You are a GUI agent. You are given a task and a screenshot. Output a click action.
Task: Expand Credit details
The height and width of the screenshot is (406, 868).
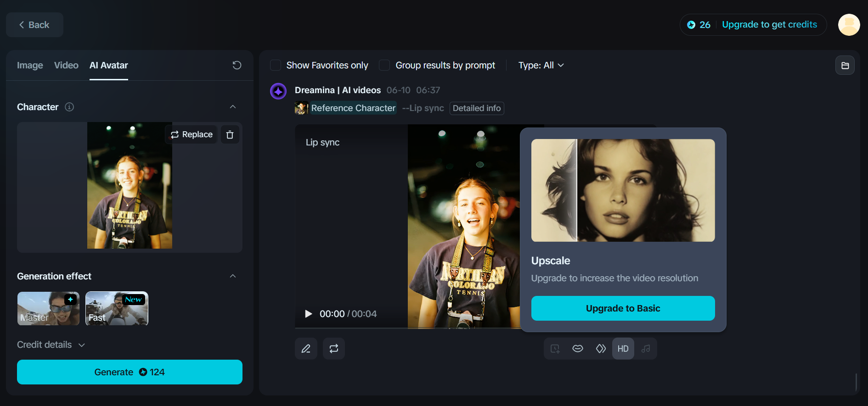[51, 345]
